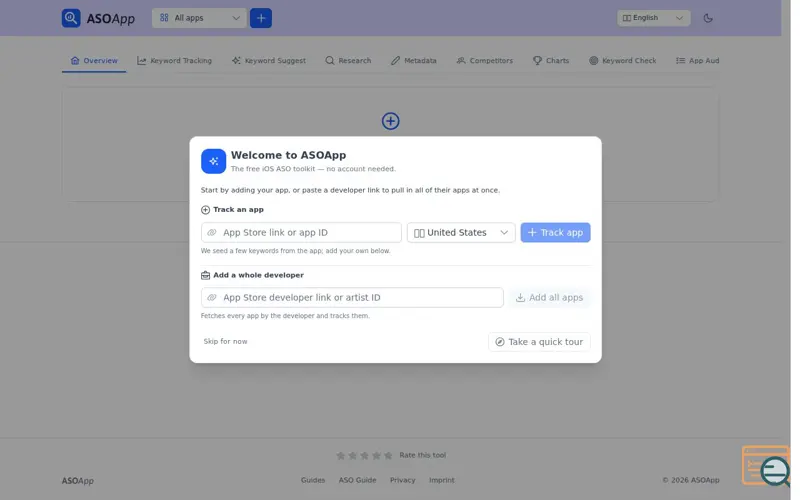Click the Add a whole developer heading

(x=258, y=275)
